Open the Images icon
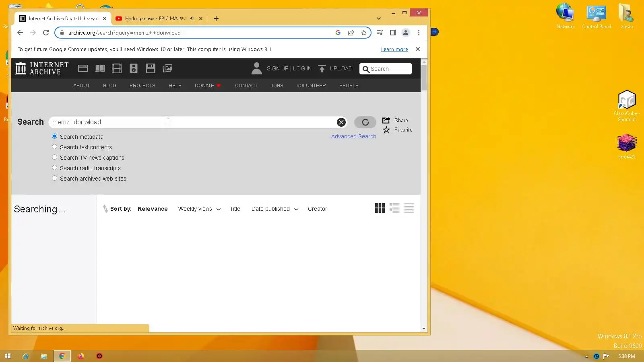644x362 pixels. coord(167,68)
